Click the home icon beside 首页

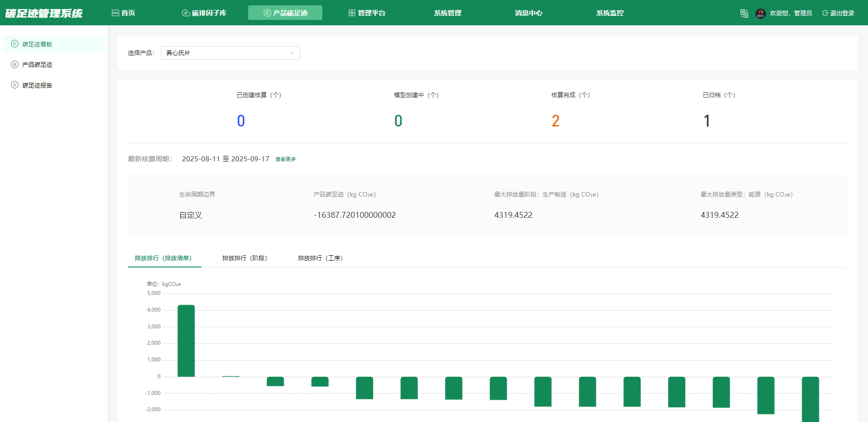[x=115, y=13]
